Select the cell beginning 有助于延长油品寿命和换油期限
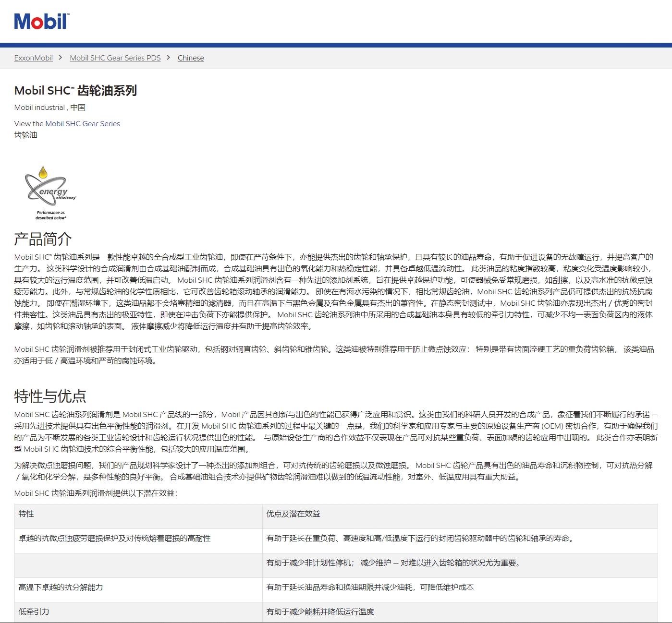672x623 pixels. click(460, 590)
